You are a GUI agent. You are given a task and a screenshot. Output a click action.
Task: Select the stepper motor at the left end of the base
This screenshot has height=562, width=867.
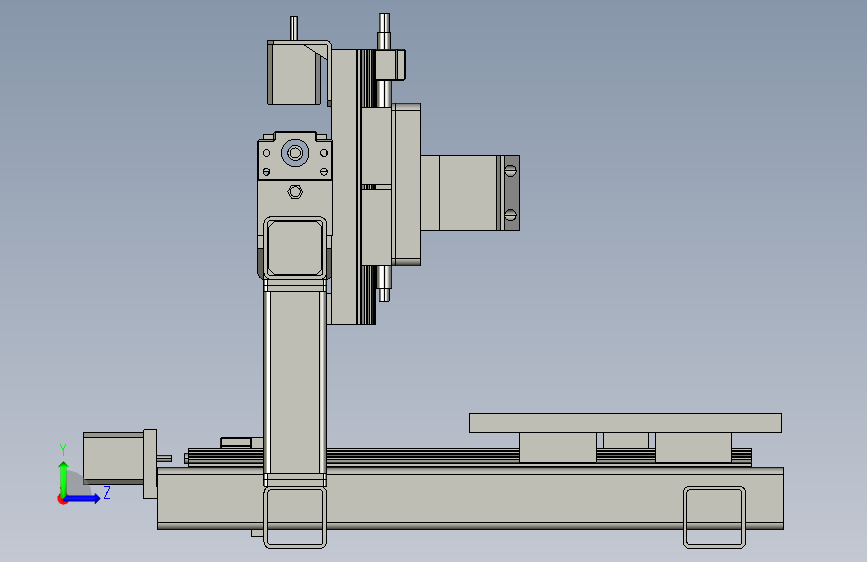113,459
